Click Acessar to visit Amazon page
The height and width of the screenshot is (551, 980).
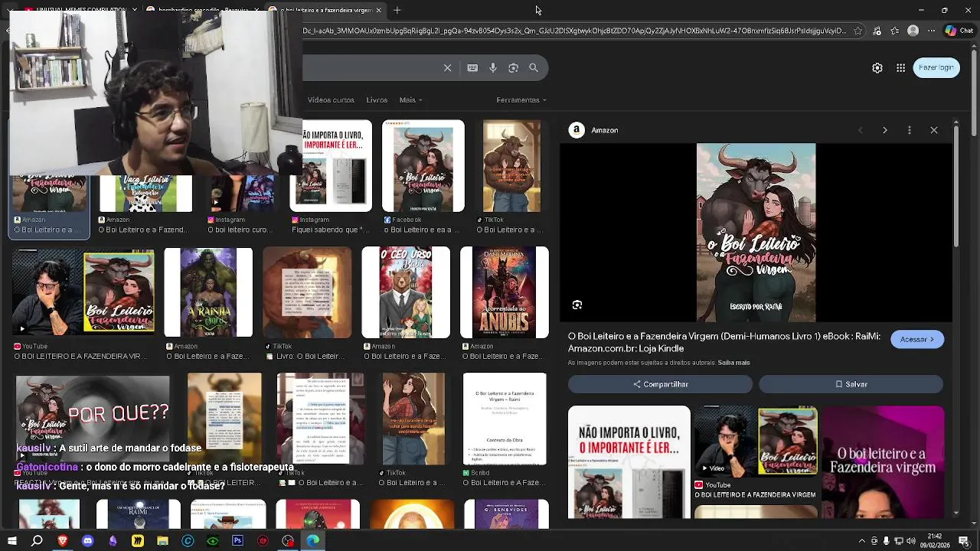coord(917,339)
